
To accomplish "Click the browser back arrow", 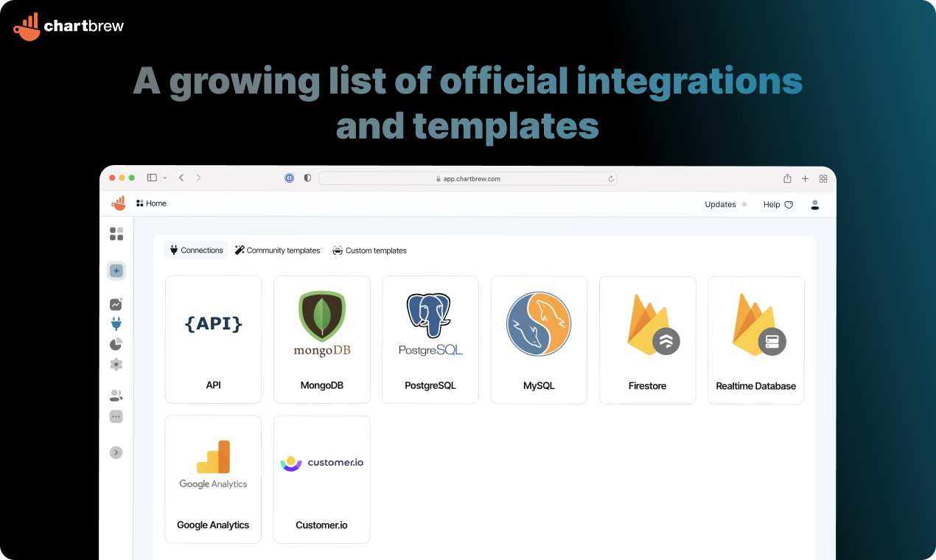I will point(181,178).
